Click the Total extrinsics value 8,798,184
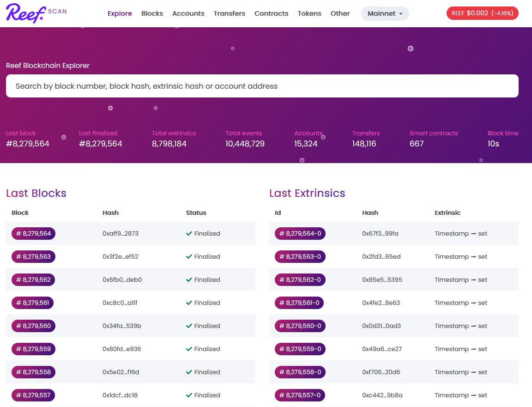Viewport: 532px width, 407px height. (169, 144)
